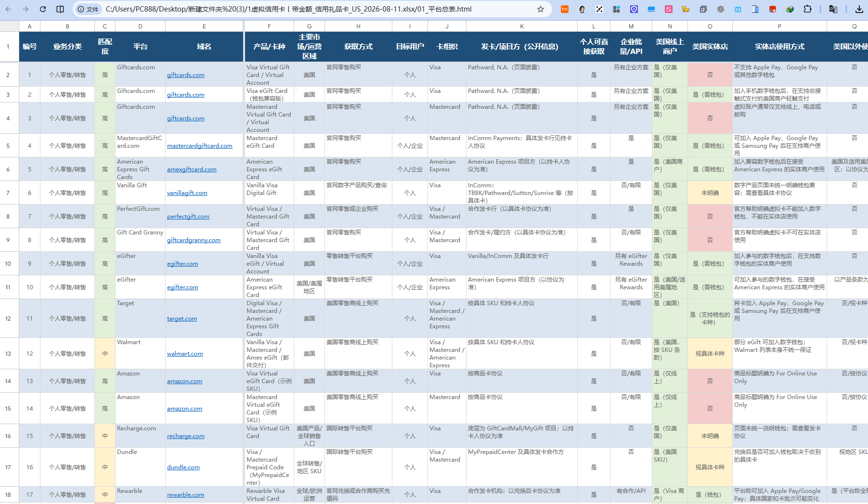The height and width of the screenshot is (504, 868).
Task: Open the grey widgets extension with the blue diamond
Action: pyautogui.click(x=616, y=9)
